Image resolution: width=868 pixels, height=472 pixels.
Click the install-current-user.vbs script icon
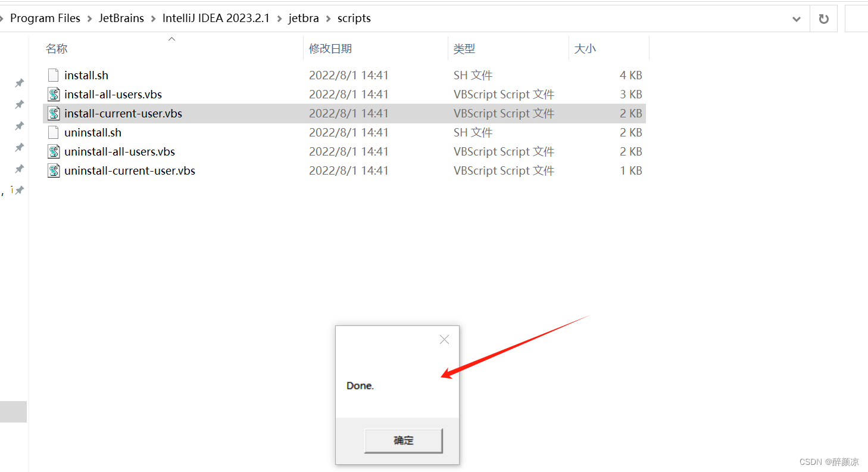(x=54, y=113)
